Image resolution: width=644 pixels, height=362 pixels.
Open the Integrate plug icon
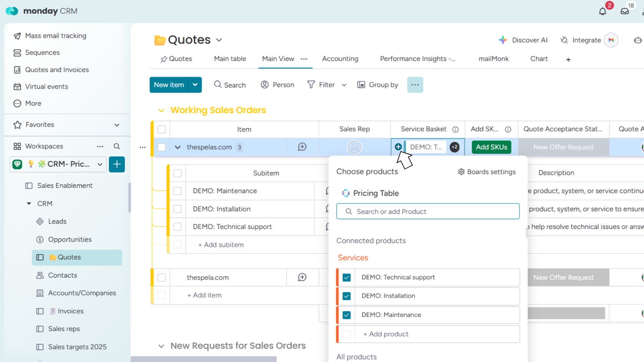564,40
